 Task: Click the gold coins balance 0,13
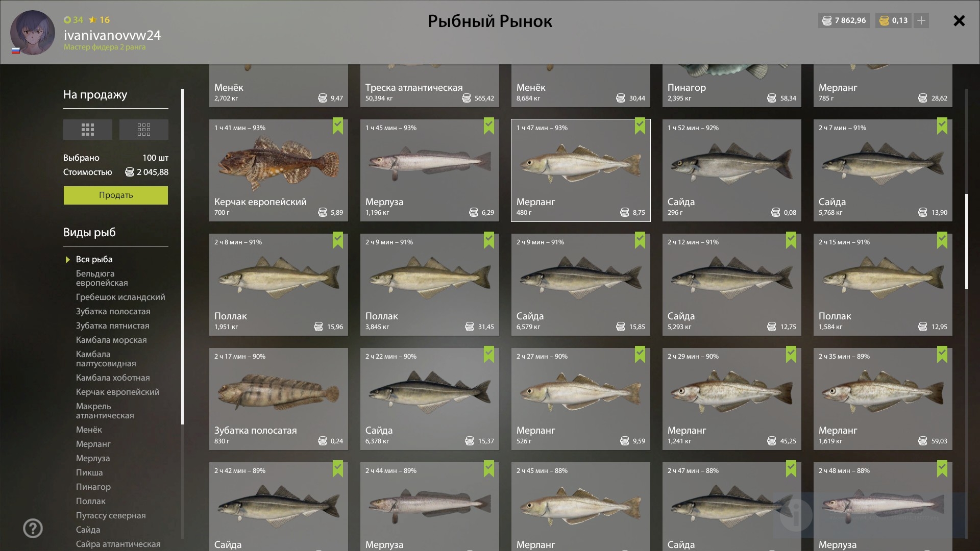pos(894,20)
